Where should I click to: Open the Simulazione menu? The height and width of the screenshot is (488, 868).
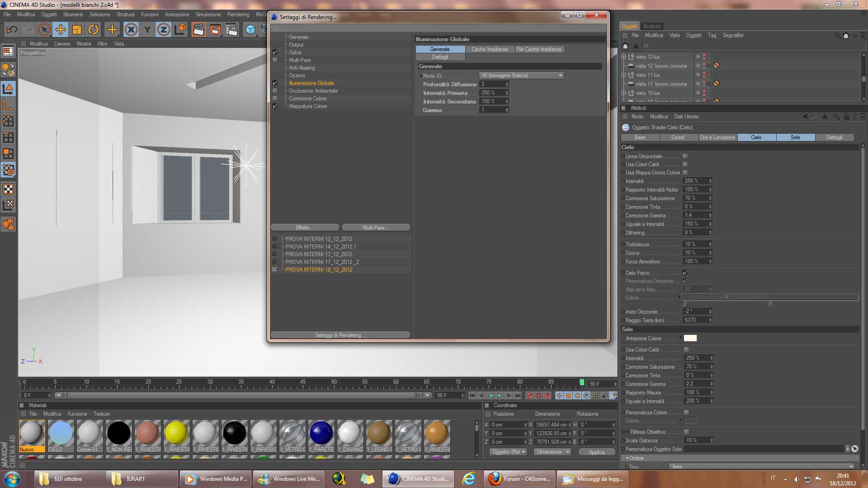(x=208, y=14)
